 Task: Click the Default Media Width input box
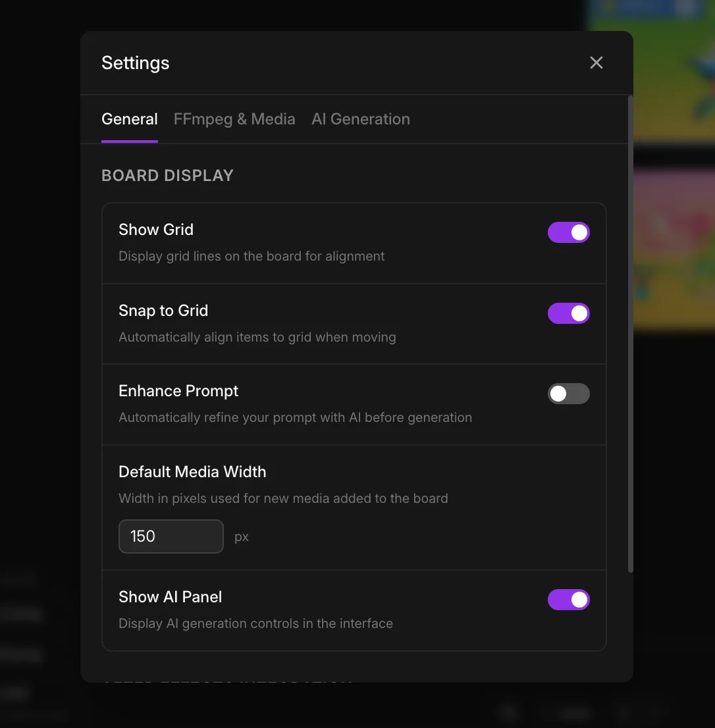point(171,536)
